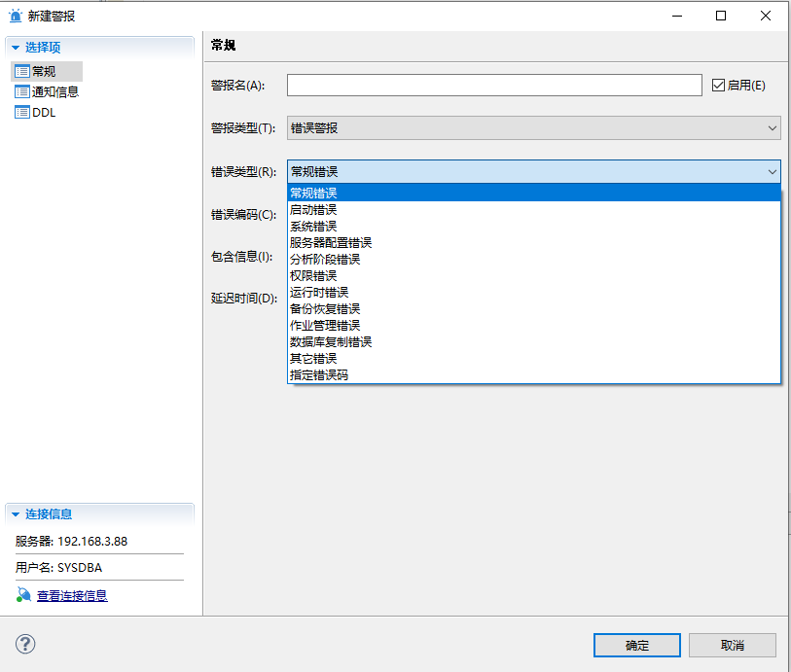Click the 常规 page icon in the sidebar
The width and height of the screenshot is (791, 672).
tap(22, 71)
